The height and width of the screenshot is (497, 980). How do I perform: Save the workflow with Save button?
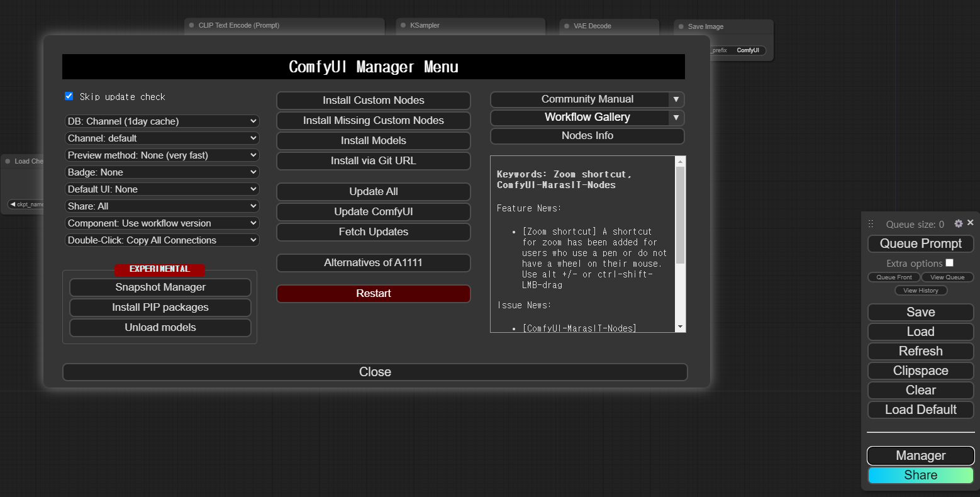coord(921,313)
